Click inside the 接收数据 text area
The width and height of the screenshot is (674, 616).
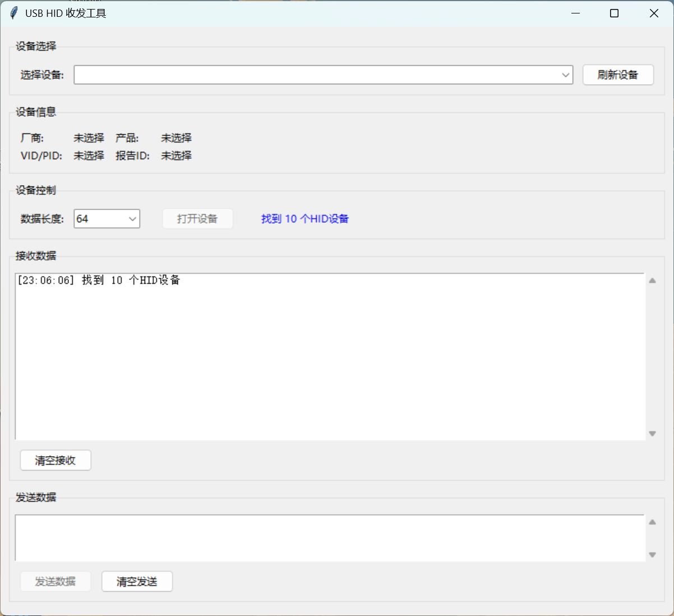330,357
